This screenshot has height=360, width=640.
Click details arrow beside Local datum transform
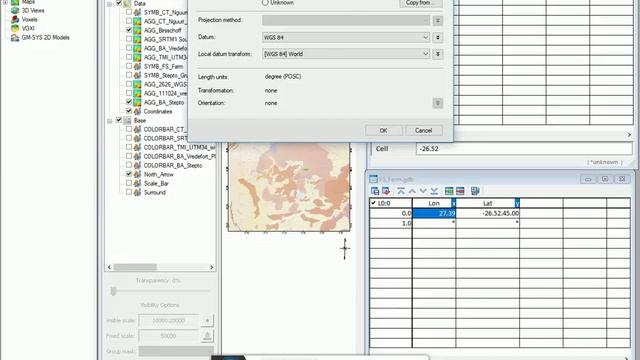coord(438,54)
